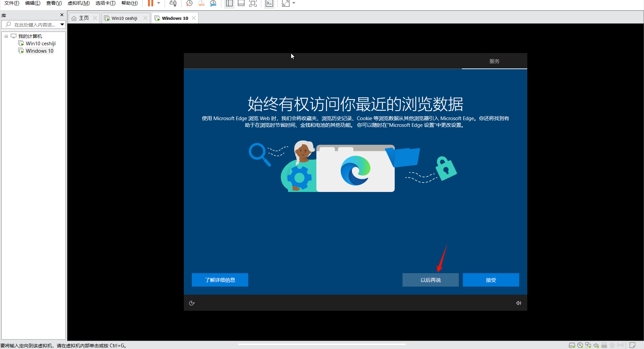Viewport: 644px width, 349px height.
Task: Click the CD/DVD drive status icon
Action: [x=580, y=345]
